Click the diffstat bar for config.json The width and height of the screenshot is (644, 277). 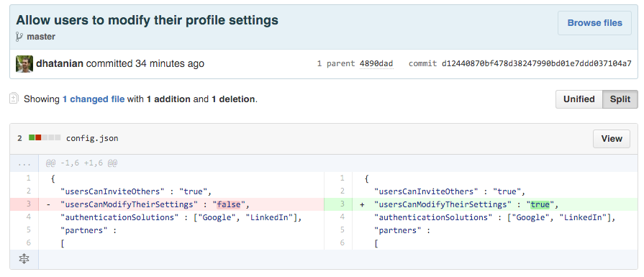coord(45,137)
